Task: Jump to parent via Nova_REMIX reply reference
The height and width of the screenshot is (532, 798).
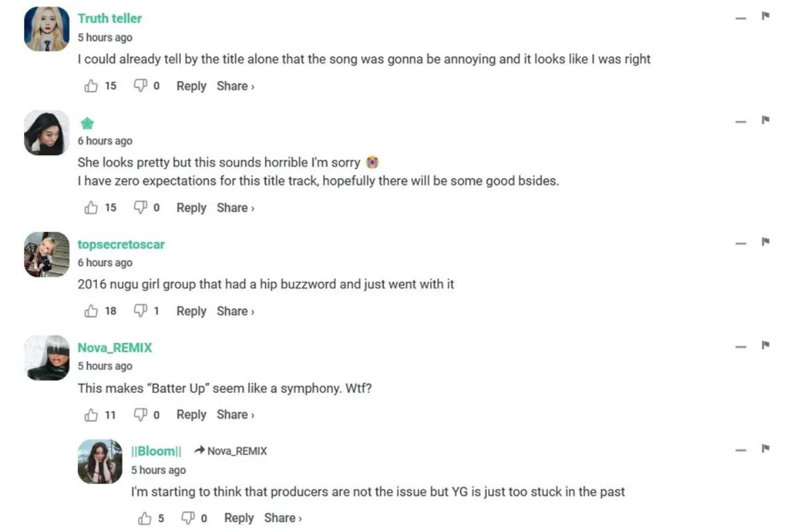Action: 231,451
